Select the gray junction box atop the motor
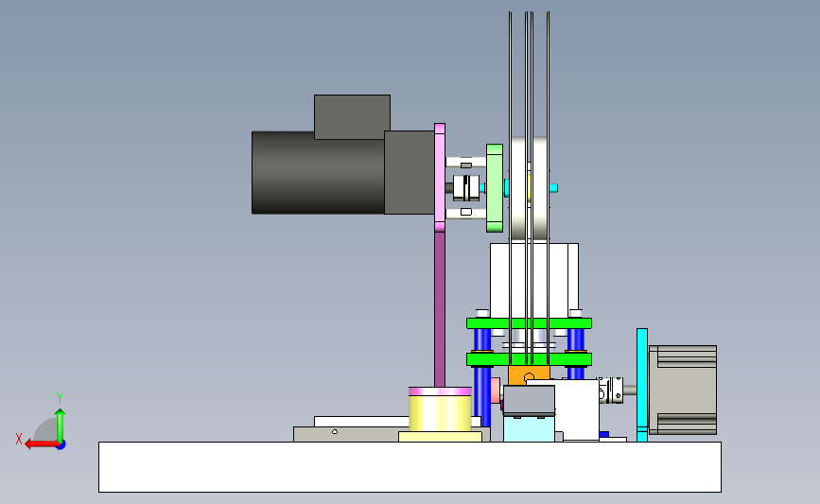The height and width of the screenshot is (504, 820). 352,116
